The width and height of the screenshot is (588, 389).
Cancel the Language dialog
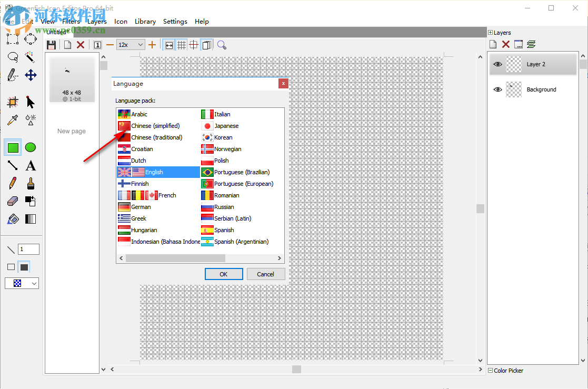pyautogui.click(x=266, y=274)
